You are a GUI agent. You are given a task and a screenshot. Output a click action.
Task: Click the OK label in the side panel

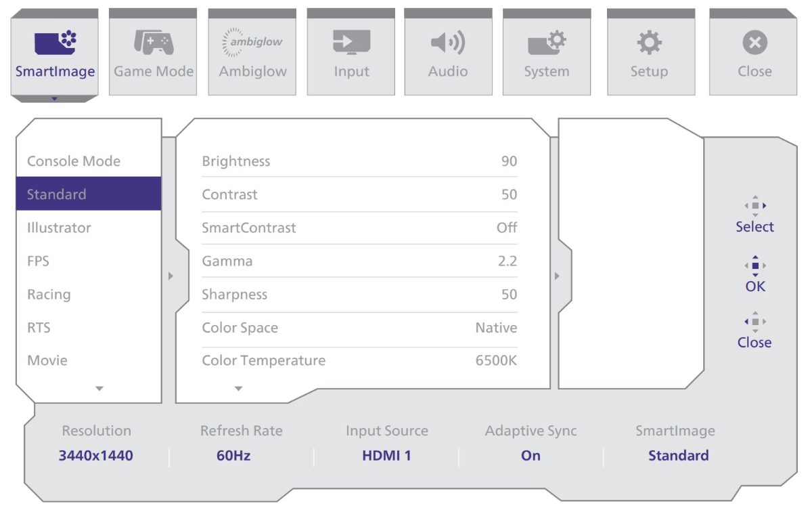click(755, 286)
